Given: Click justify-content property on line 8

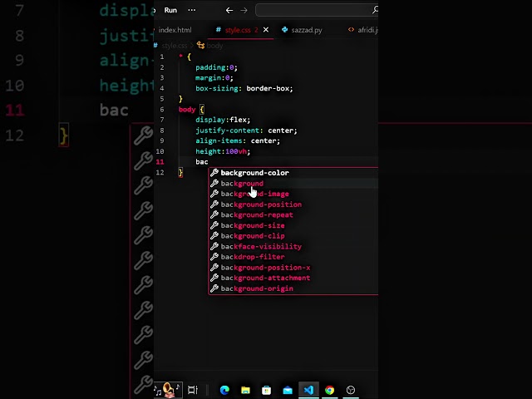Looking at the screenshot, I should point(227,131).
